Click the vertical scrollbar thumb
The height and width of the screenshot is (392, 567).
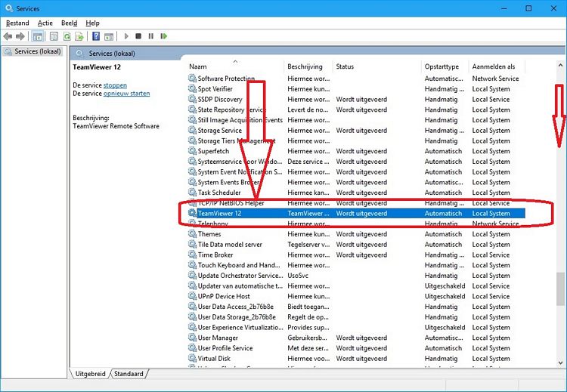560,289
